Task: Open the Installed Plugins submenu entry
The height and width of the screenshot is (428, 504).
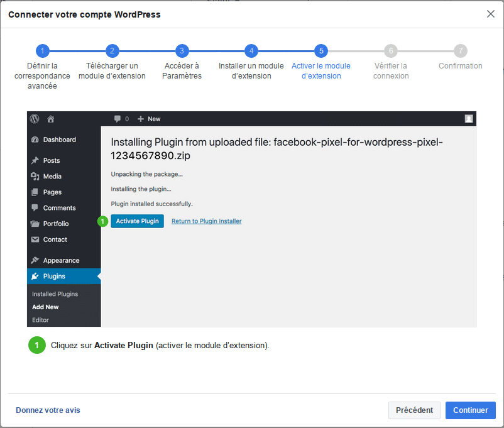Action: tap(55, 294)
